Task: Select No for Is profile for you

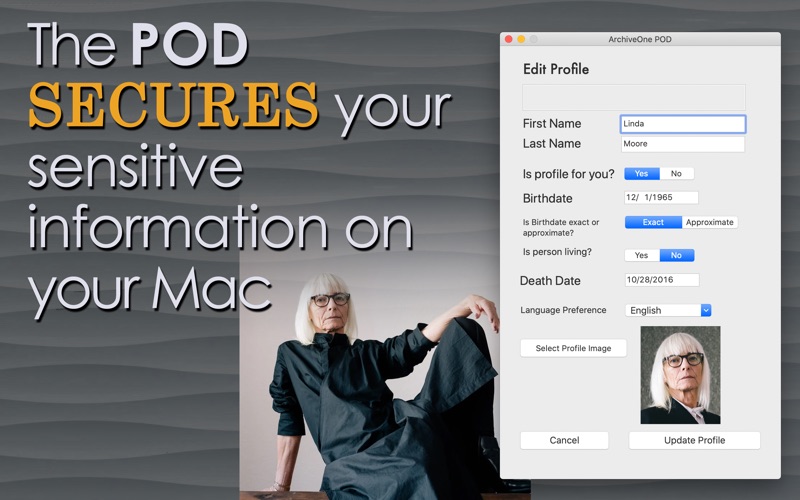Action: click(x=677, y=173)
